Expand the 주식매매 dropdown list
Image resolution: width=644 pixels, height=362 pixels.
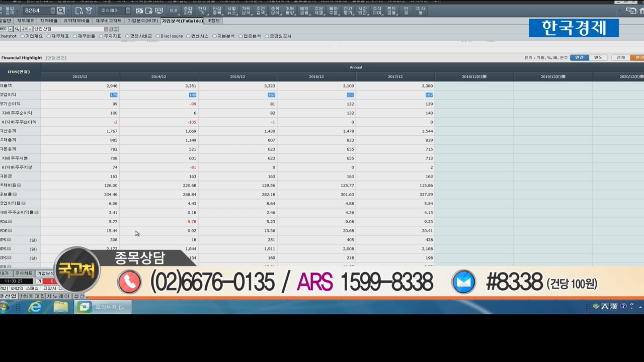coord(128,11)
